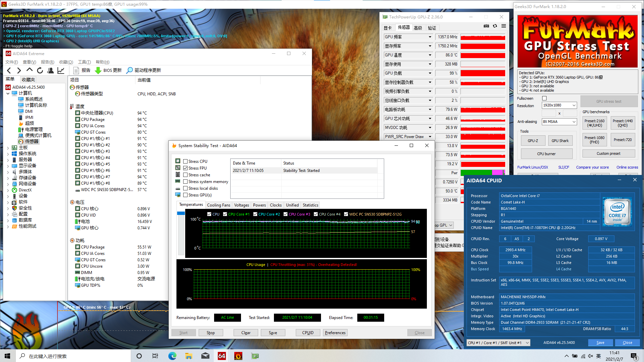
Task: Click FurMark GPU Shark button
Action: (x=560, y=141)
